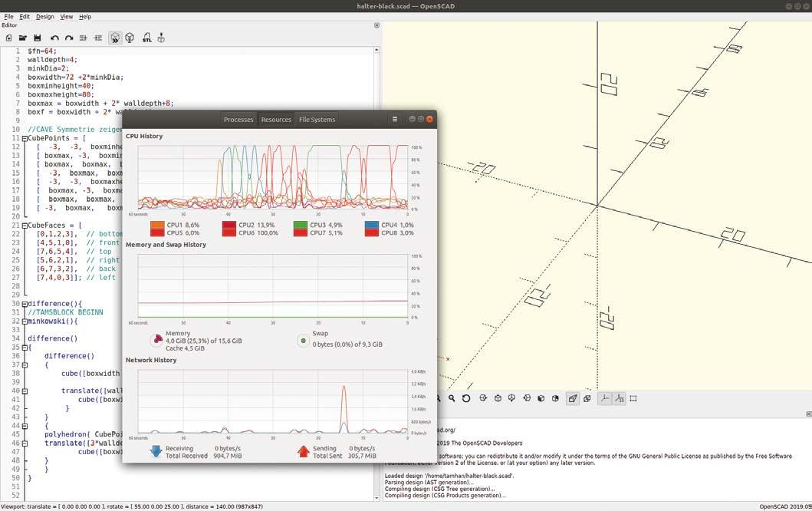The width and height of the screenshot is (812, 511).
Task: Redo the last edit in editor
Action: (x=69, y=38)
